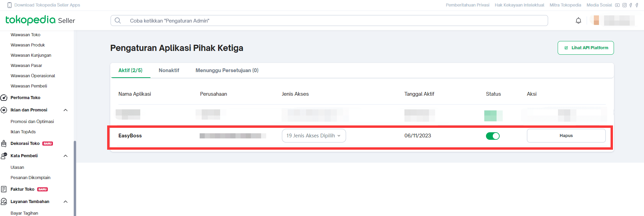This screenshot has height=216, width=644.
Task: Open Tokopedia's Instagram icon
Action: pyautogui.click(x=625, y=5)
